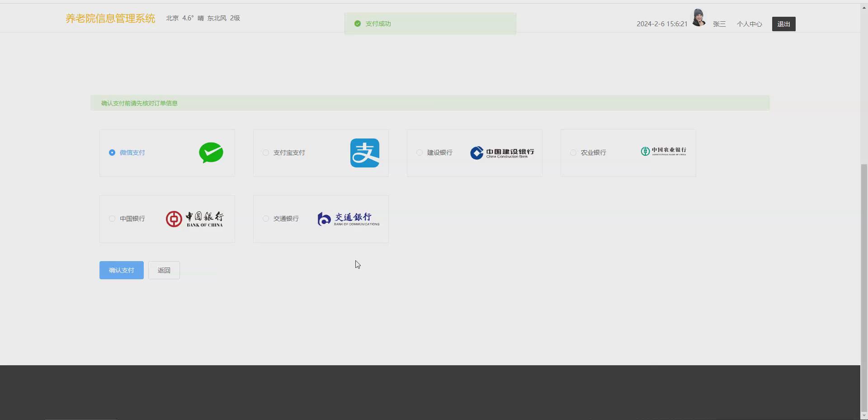The image size is (868, 420).
Task: Click the Alipay blue logo
Action: (365, 153)
